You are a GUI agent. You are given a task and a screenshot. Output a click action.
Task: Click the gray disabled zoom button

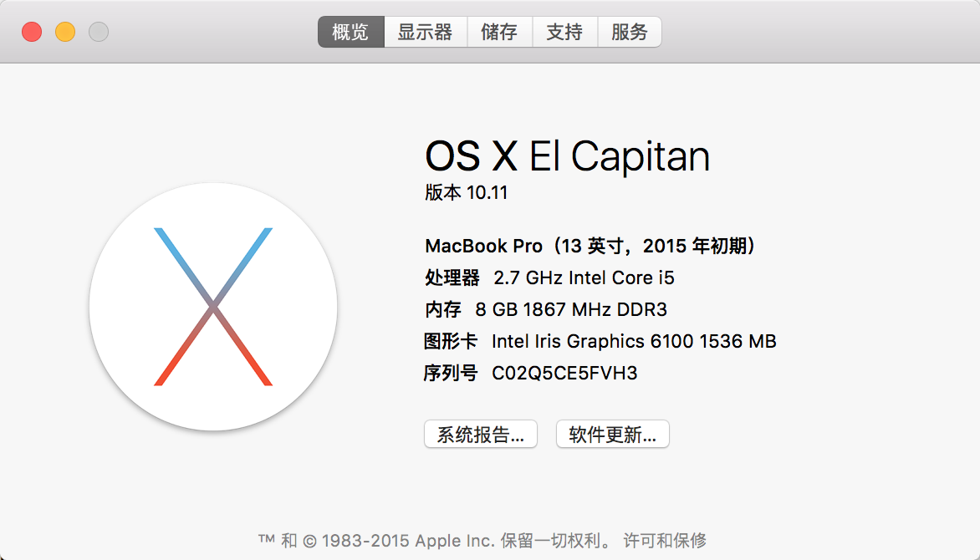coord(99,33)
